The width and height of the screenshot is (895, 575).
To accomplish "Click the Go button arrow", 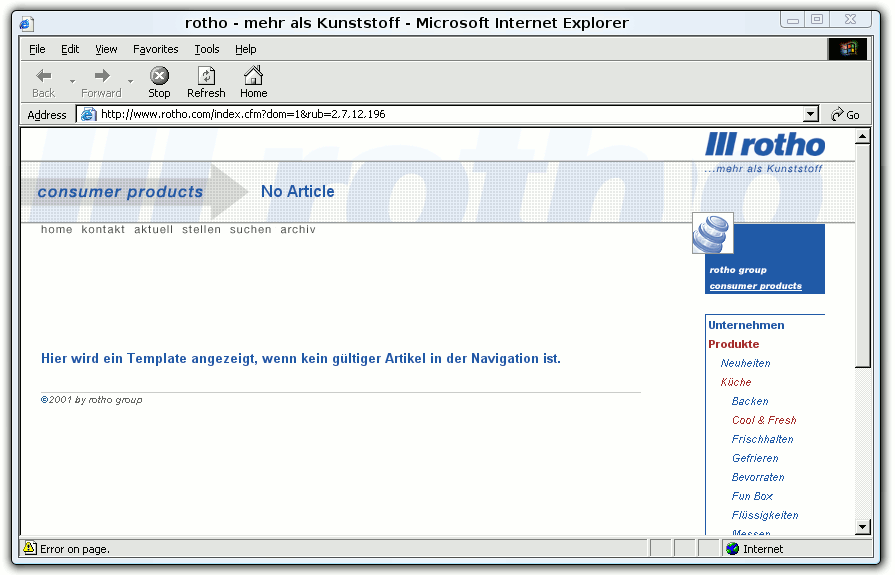I will (x=837, y=114).
